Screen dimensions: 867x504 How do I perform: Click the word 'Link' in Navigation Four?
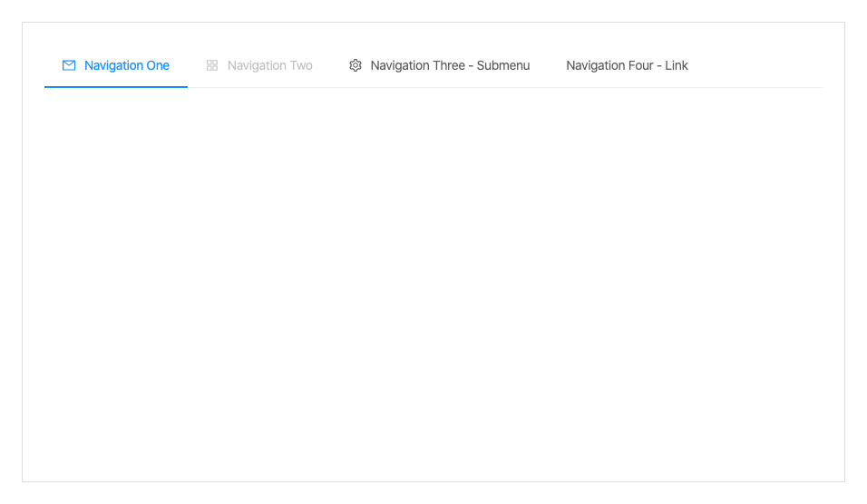(x=677, y=65)
